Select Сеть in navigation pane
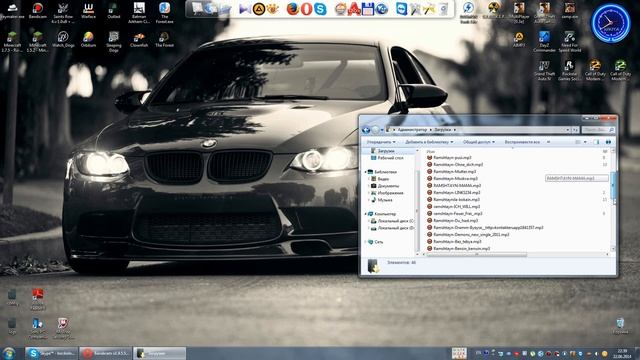 376,242
